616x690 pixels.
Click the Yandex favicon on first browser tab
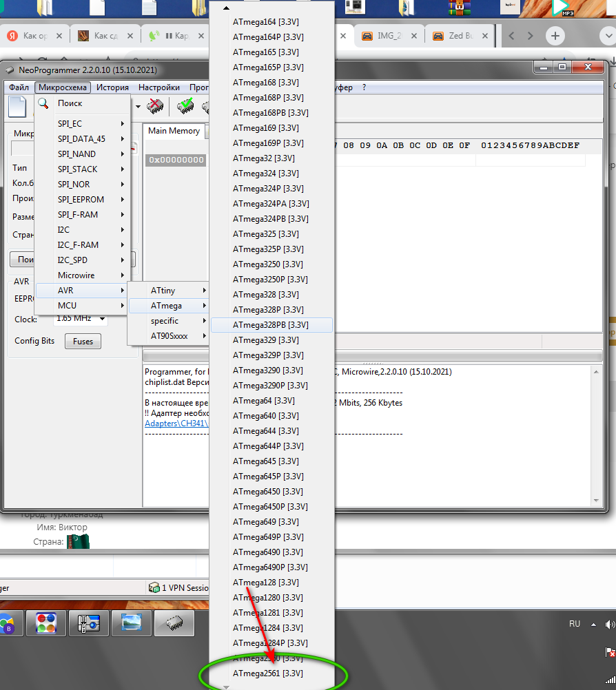tap(12, 36)
